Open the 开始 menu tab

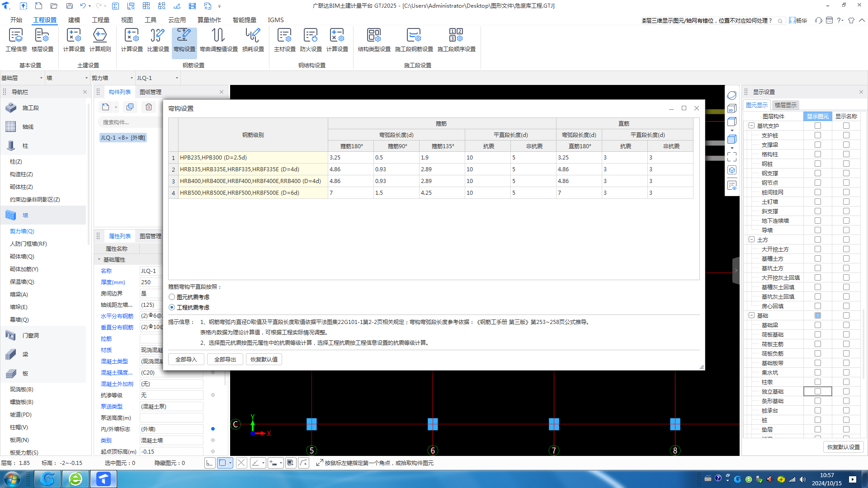point(16,20)
